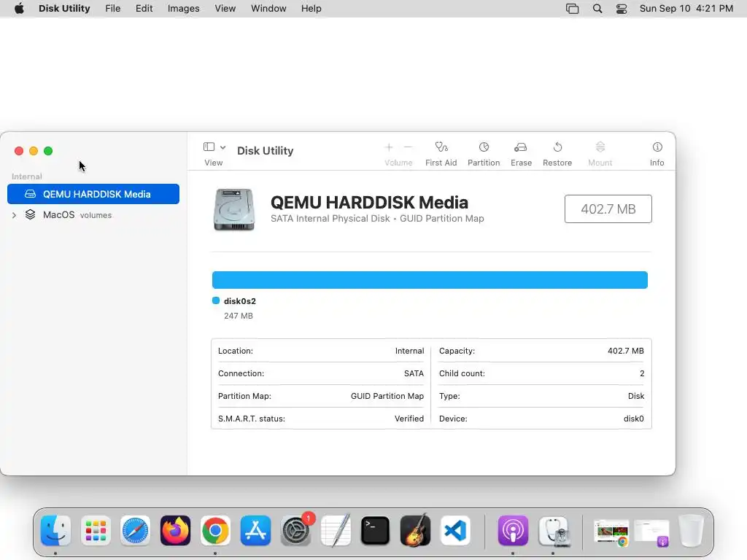Open TextEdit from the Dock

pyautogui.click(x=336, y=531)
